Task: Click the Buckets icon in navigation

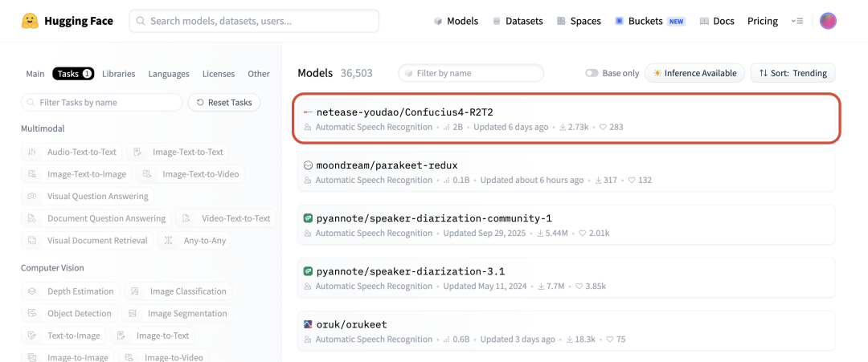Action: [x=619, y=21]
